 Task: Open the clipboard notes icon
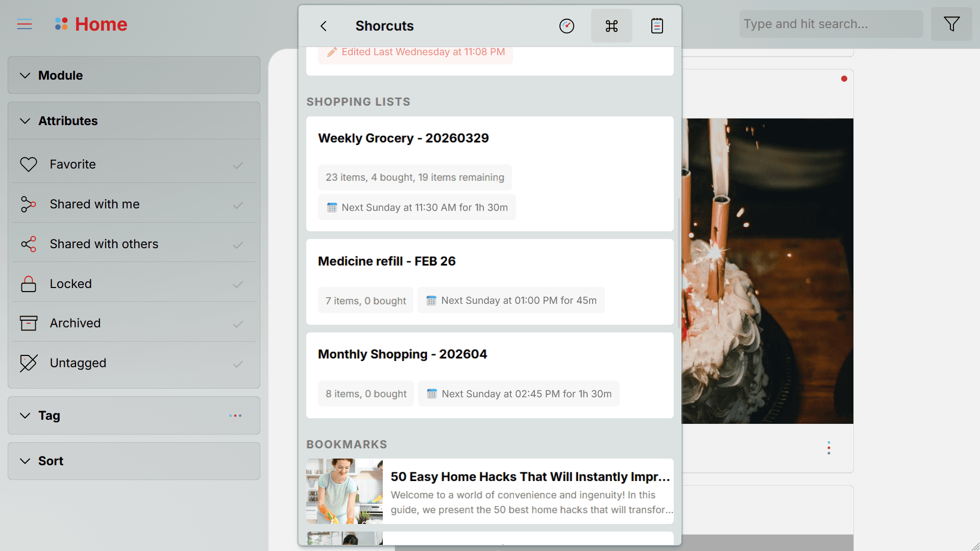pyautogui.click(x=657, y=26)
